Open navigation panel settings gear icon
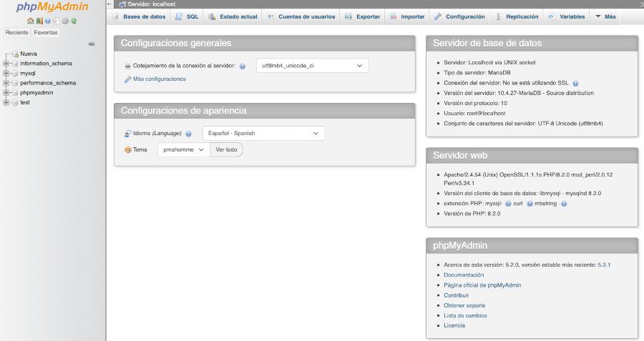 coord(65,21)
